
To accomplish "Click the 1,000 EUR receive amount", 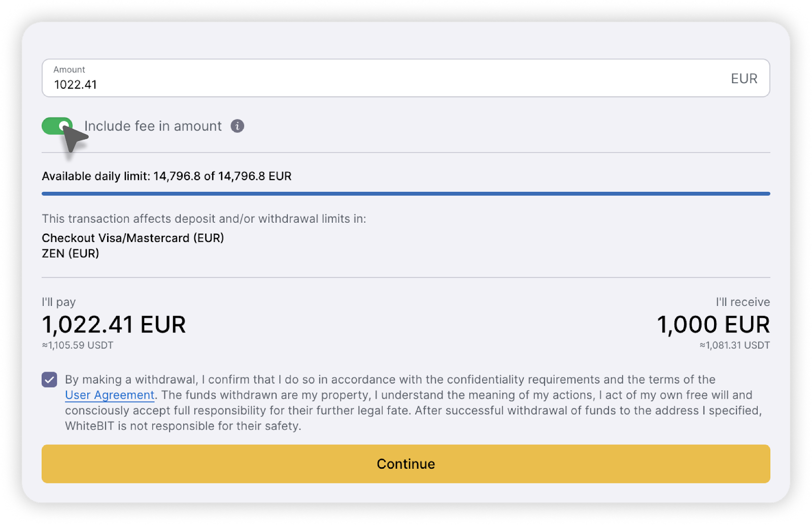I will pyautogui.click(x=714, y=325).
